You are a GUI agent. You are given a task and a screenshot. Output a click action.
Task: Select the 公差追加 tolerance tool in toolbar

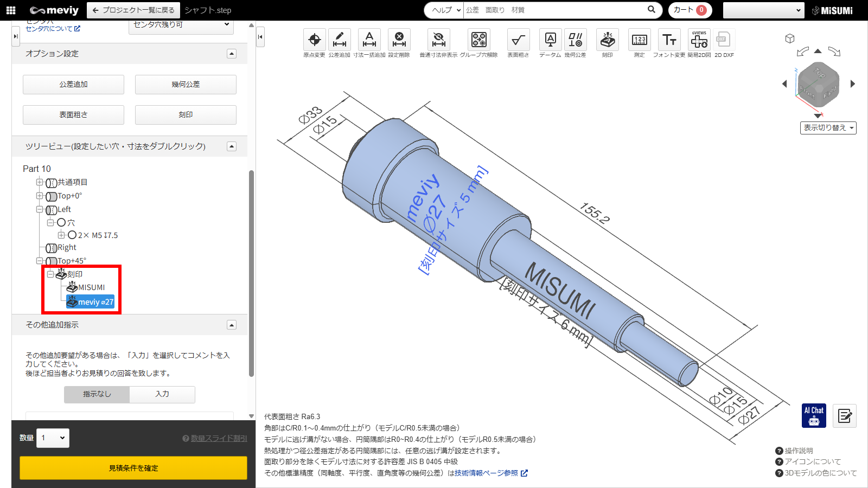(339, 40)
